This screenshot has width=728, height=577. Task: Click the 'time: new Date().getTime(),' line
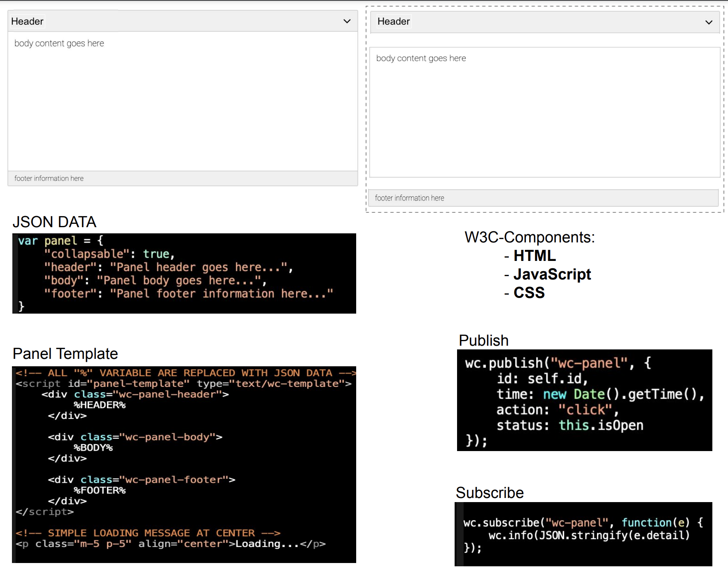click(601, 394)
